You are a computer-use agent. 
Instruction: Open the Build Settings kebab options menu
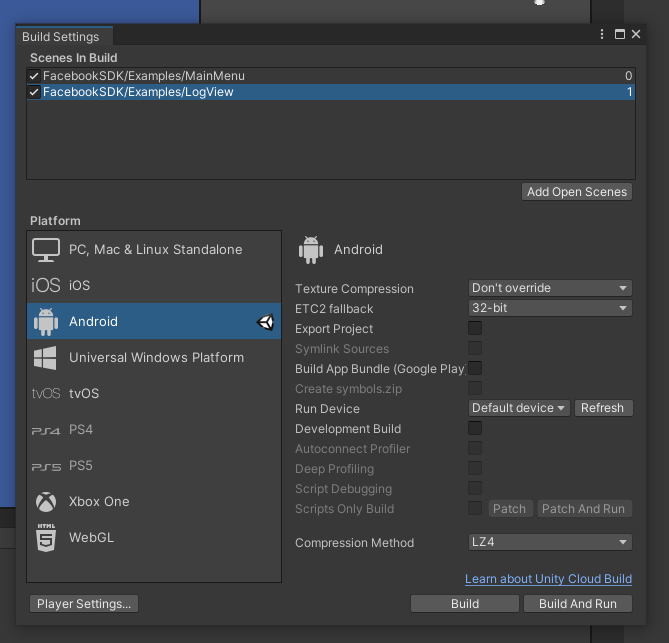tap(602, 34)
